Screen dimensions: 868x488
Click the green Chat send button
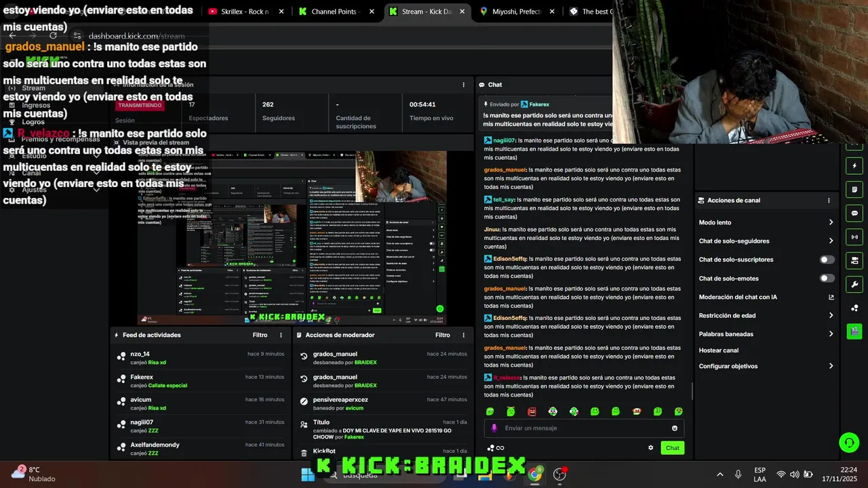tap(672, 448)
